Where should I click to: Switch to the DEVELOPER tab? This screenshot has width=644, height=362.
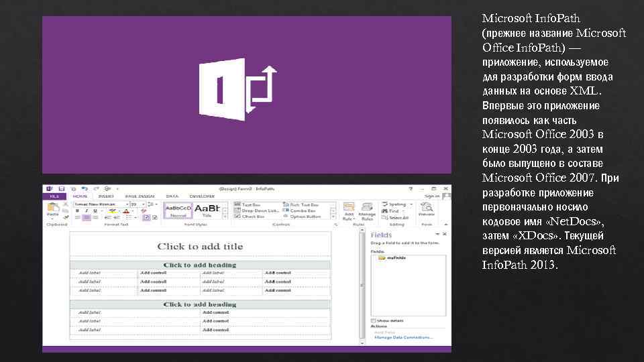[x=202, y=196]
